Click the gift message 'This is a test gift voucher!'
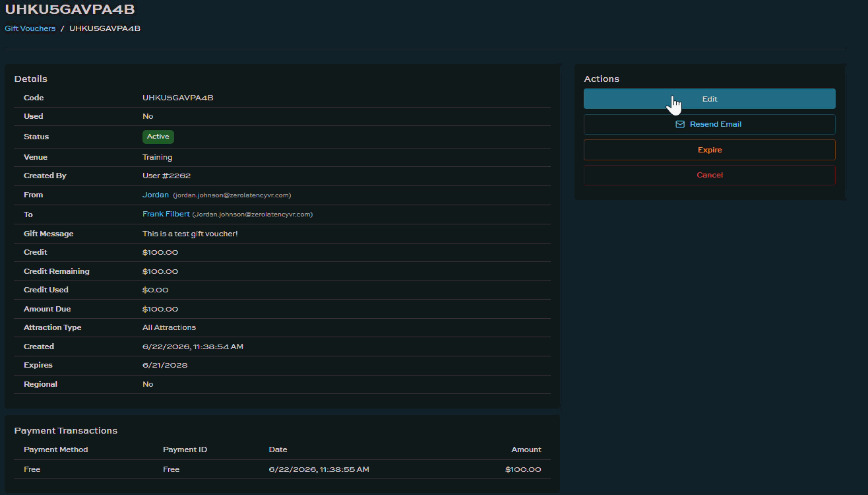Viewport: 868px width, 495px height. point(190,234)
